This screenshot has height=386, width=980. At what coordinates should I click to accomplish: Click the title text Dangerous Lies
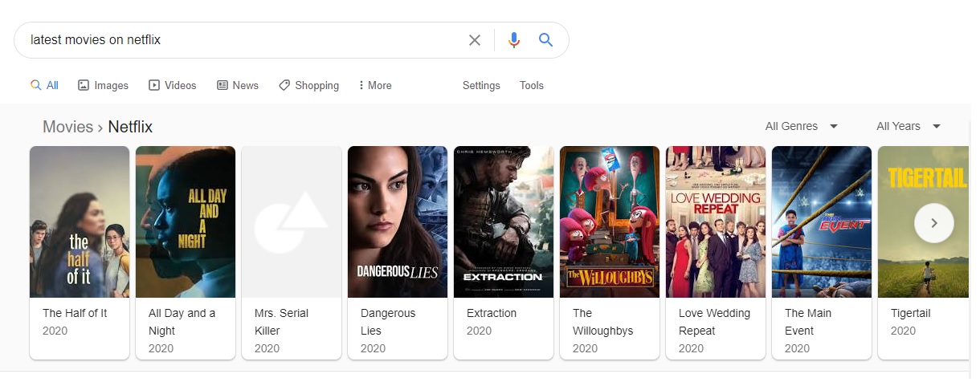tap(388, 322)
